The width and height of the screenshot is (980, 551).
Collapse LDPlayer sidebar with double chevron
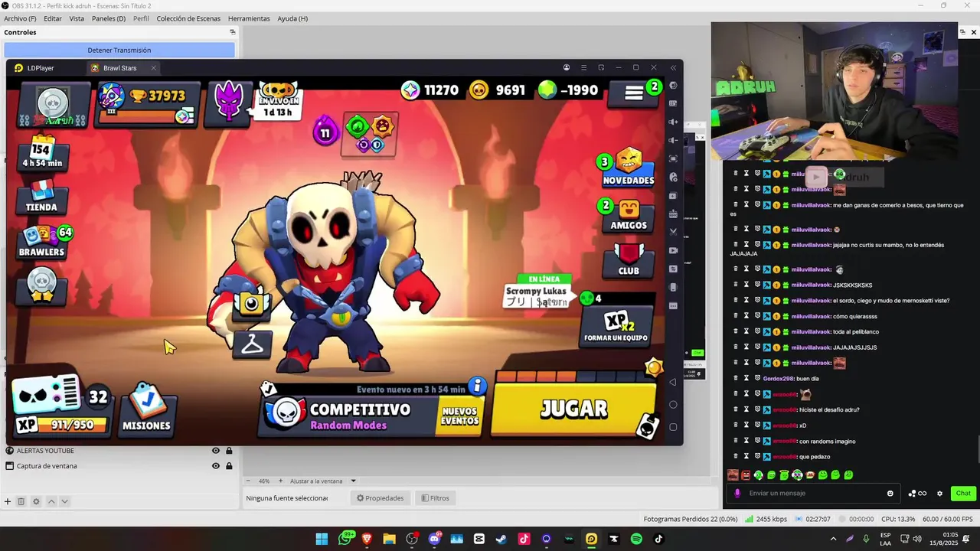click(673, 67)
